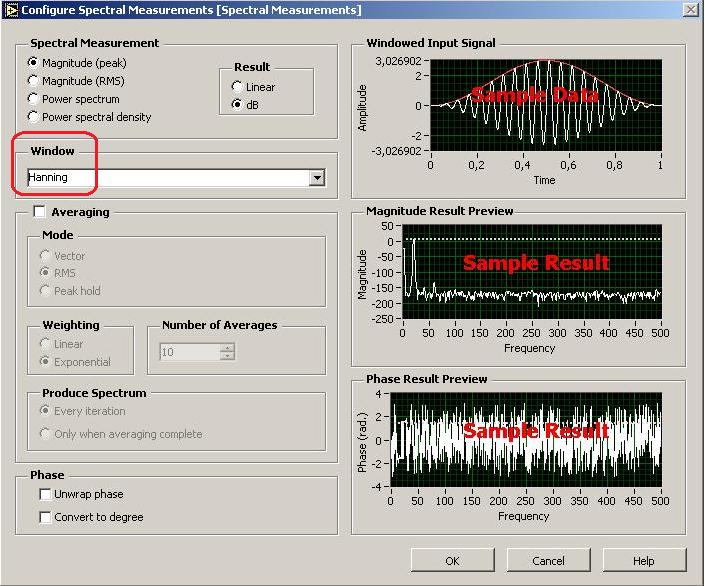The width and height of the screenshot is (705, 586).
Task: Open Help for spectral measurements
Action: pyautogui.click(x=644, y=561)
